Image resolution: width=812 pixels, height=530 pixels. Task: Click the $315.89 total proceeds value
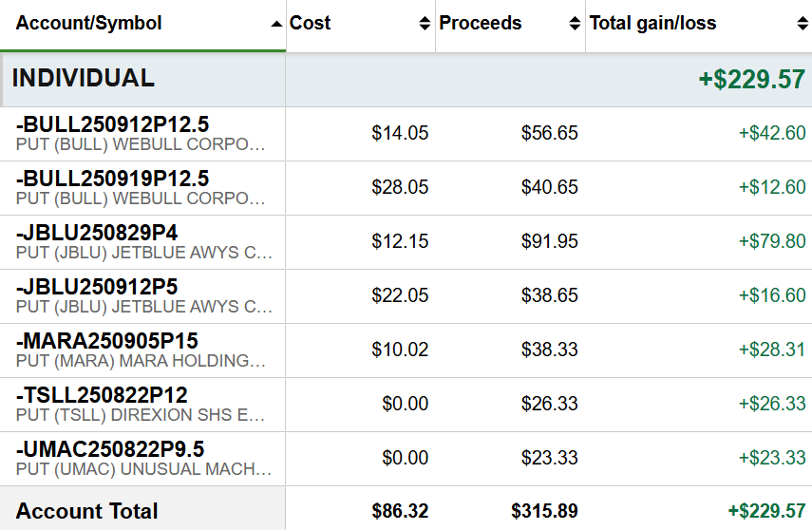pyautogui.click(x=544, y=511)
